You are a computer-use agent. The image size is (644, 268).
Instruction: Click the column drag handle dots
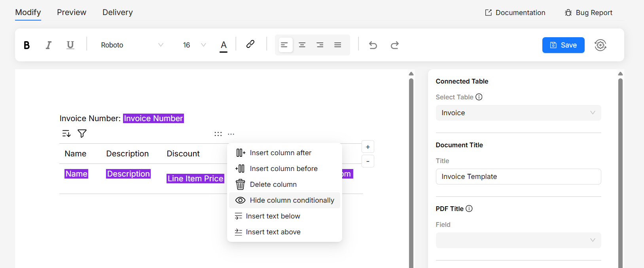pos(218,134)
